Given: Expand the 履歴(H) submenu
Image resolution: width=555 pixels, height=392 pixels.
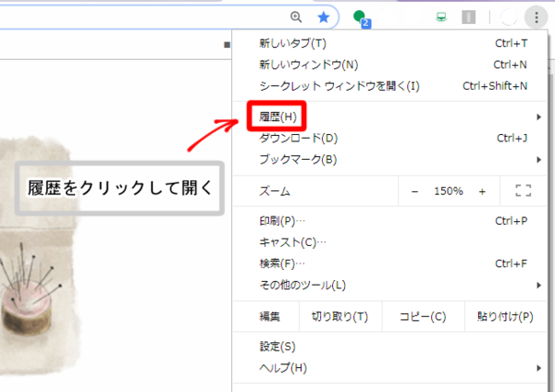Looking at the screenshot, I should pos(277,116).
